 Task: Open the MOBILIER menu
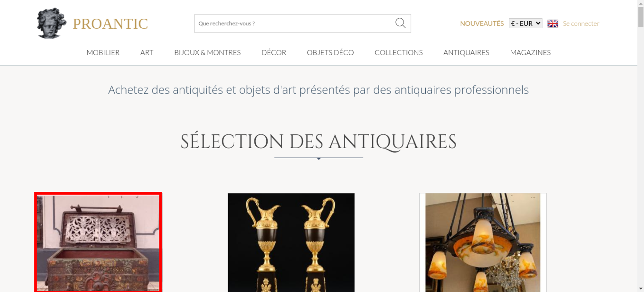tap(103, 52)
